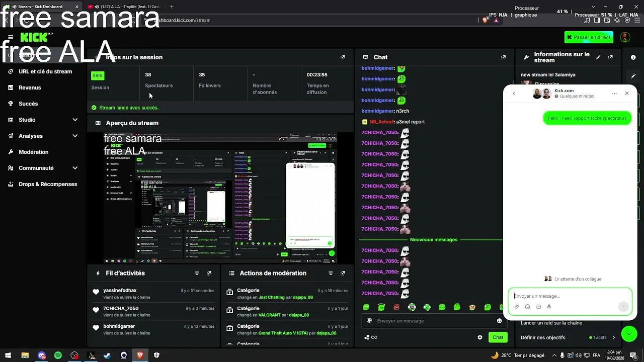Show hidden system tray icons
Viewport: 644px width, 362px height.
click(x=553, y=355)
